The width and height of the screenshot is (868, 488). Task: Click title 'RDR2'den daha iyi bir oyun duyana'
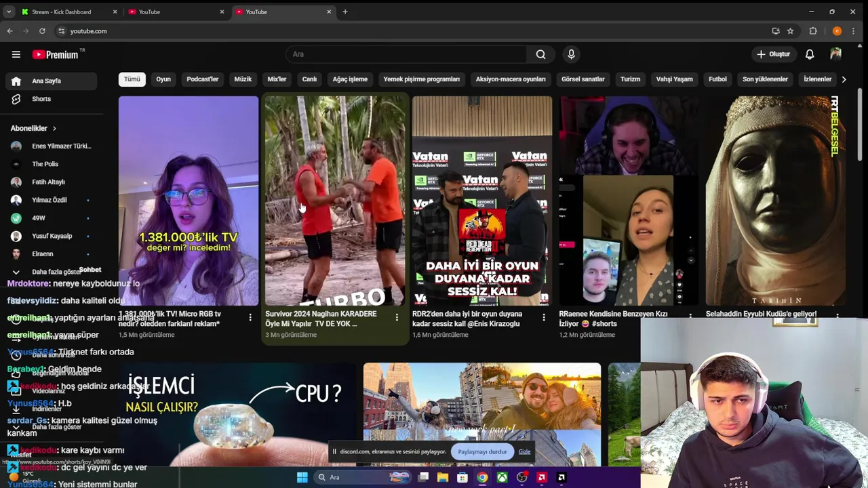click(x=467, y=319)
